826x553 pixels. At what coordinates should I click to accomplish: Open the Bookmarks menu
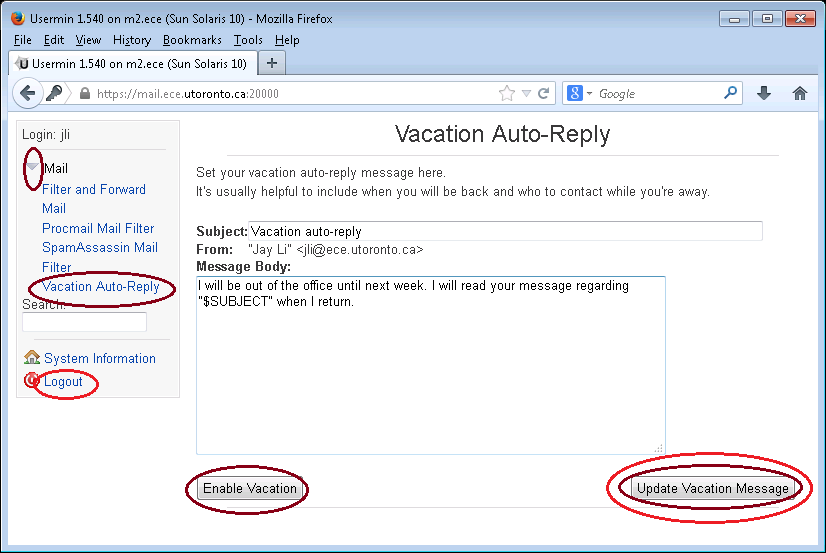[192, 40]
